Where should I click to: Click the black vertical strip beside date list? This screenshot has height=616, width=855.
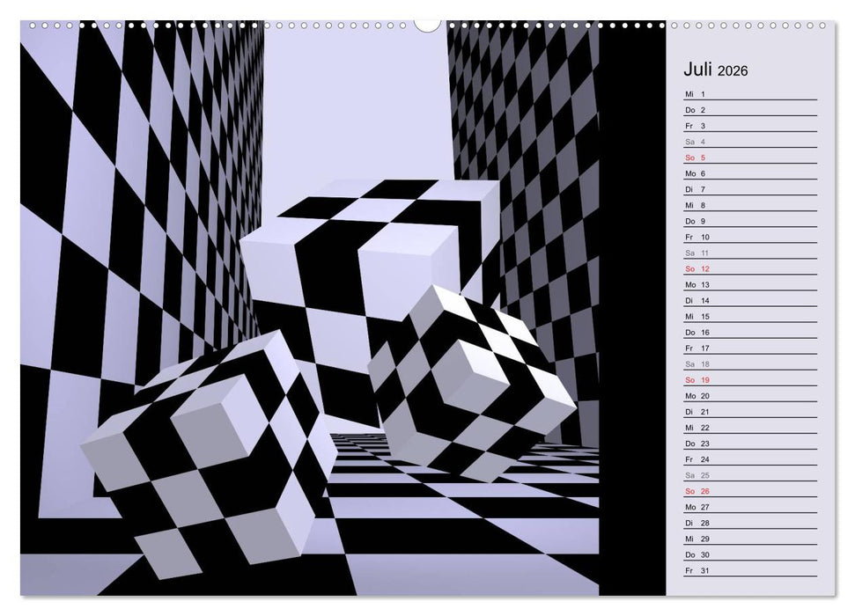(x=632, y=308)
